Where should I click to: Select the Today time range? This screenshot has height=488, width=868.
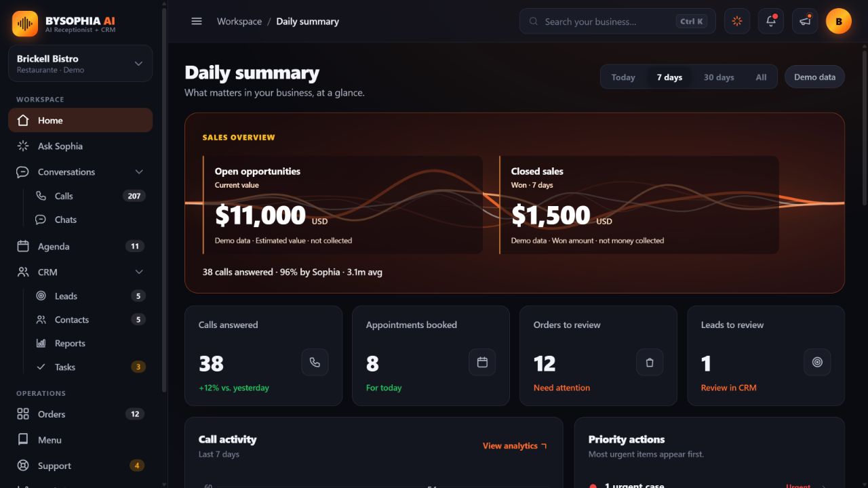[623, 77]
